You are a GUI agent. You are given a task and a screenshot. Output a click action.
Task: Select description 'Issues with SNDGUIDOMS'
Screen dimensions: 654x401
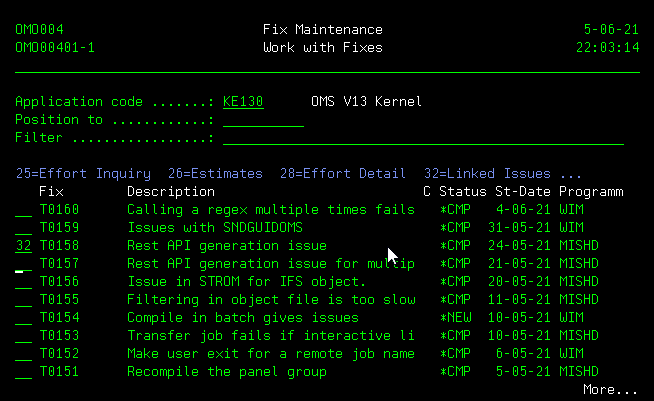pyautogui.click(x=214, y=228)
